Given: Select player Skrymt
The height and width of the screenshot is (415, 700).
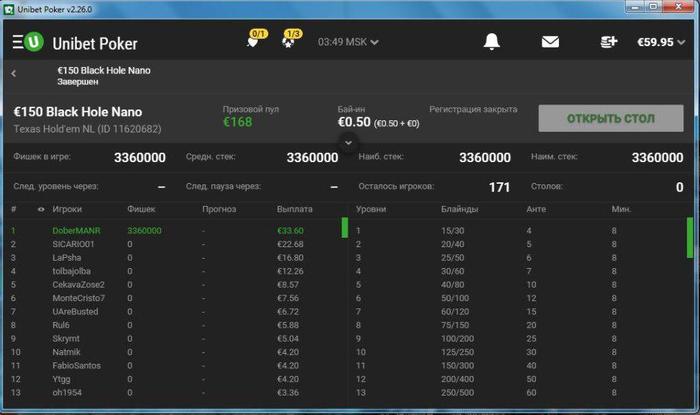Looking at the screenshot, I should tap(66, 339).
